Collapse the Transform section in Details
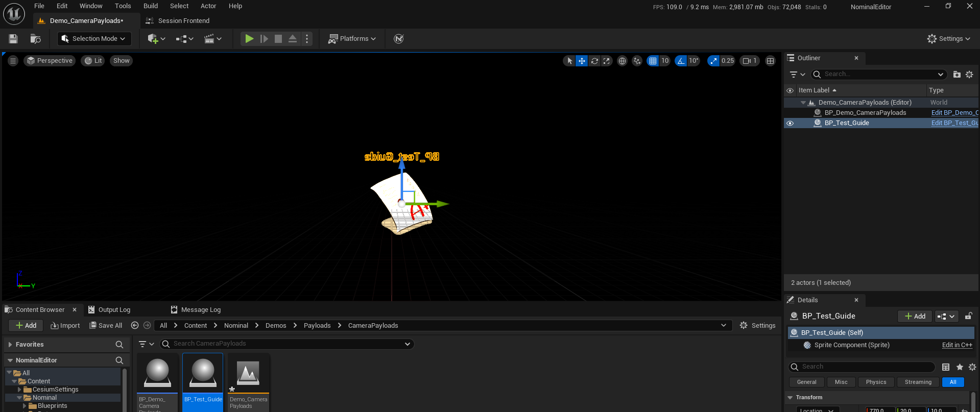 pos(791,398)
